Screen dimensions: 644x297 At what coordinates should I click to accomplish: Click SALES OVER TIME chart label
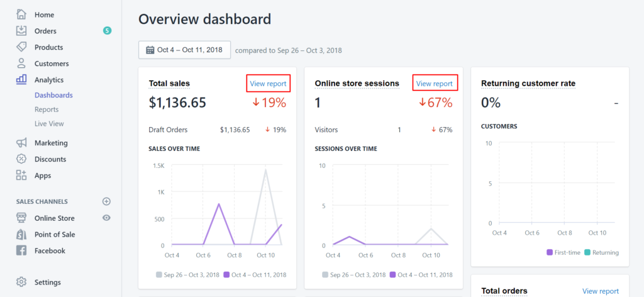pos(174,148)
